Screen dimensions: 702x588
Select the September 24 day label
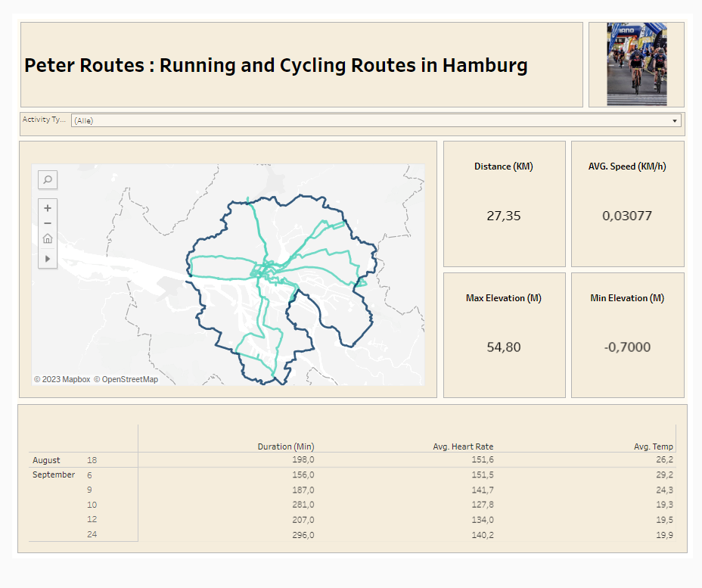tap(92, 534)
